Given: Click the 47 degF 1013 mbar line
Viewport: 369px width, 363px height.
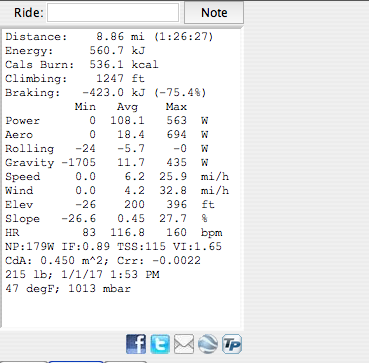Looking at the screenshot, I should point(68,289).
